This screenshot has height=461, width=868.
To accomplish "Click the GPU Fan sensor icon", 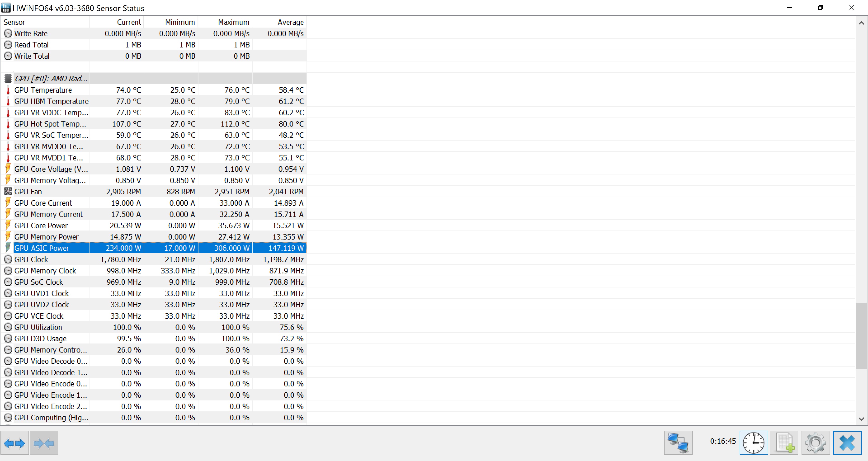I will (8, 191).
